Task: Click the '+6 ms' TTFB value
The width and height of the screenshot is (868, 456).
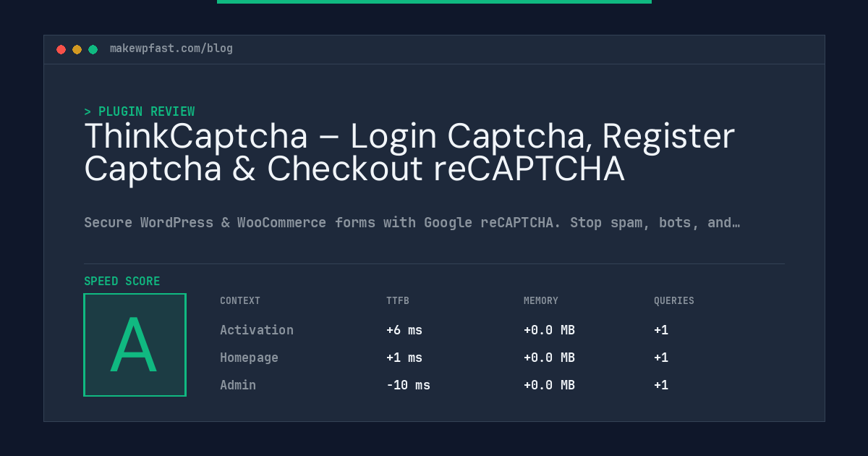Action: tap(404, 330)
